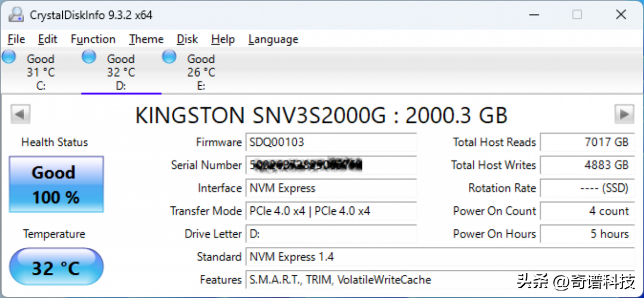Click the Firmware label
This screenshot has width=644, height=298.
point(219,142)
